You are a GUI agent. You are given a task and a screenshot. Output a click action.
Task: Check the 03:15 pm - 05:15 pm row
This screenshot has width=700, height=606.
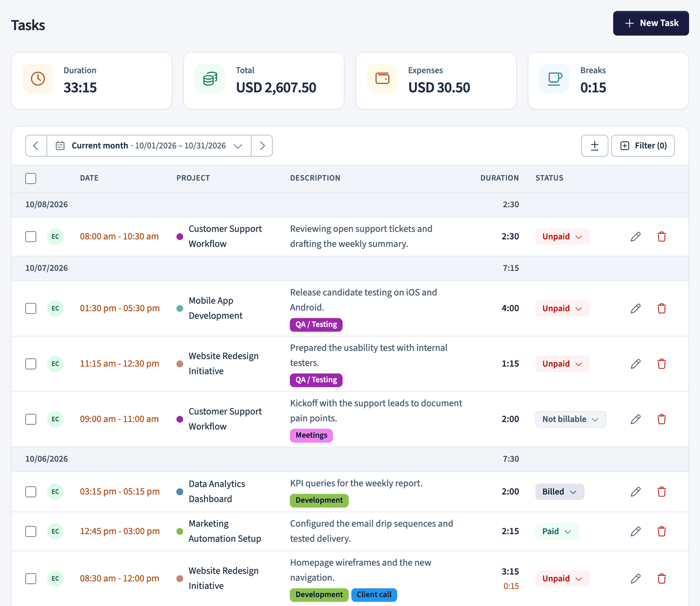coord(31,492)
